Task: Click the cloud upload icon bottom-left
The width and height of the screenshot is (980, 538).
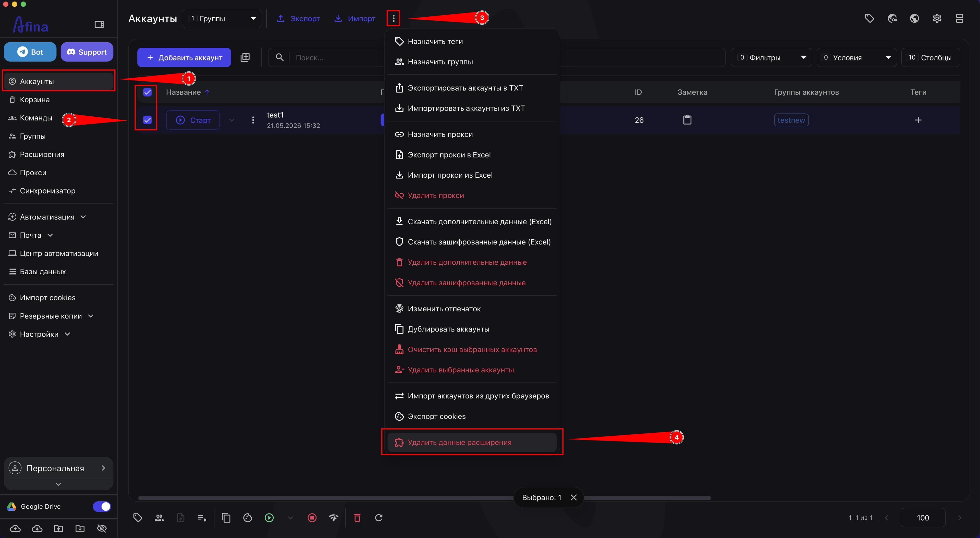Action: [15, 528]
